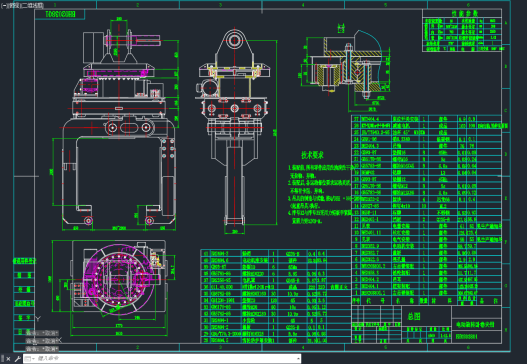Select the 总图 title block text

[x=414, y=316]
